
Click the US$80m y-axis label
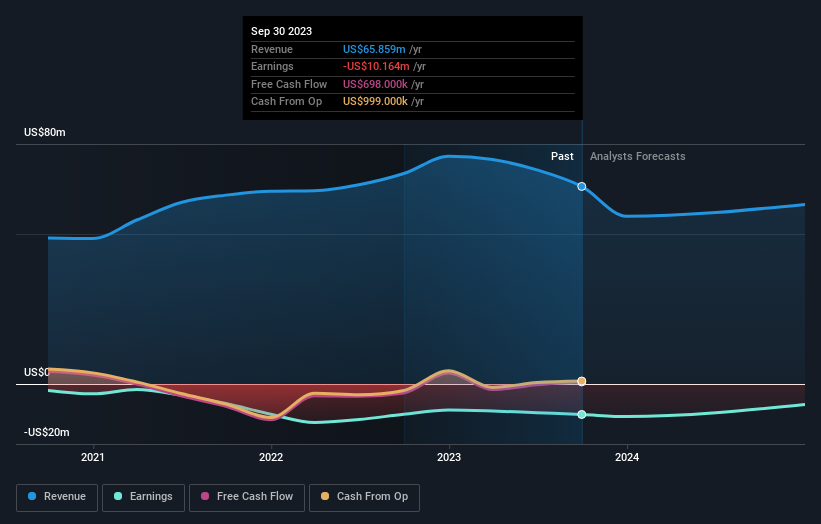(x=45, y=132)
